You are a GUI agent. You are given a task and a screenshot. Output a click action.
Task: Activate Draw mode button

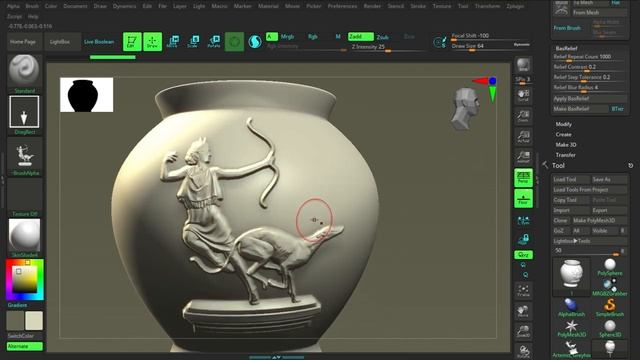[153, 42]
